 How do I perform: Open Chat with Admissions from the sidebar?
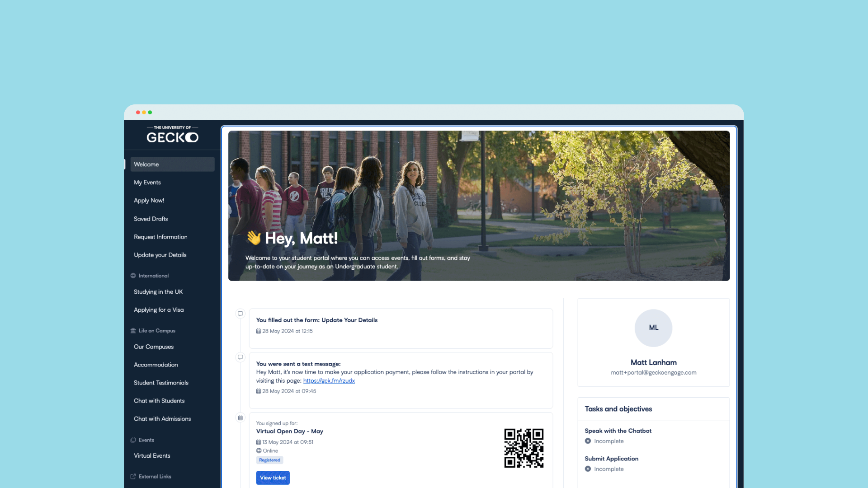pos(162,418)
